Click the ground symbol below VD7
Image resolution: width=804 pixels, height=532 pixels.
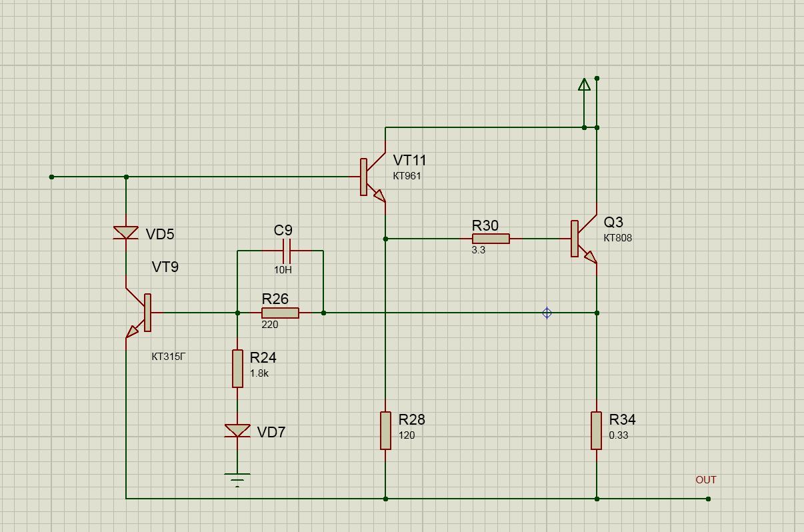(x=237, y=480)
